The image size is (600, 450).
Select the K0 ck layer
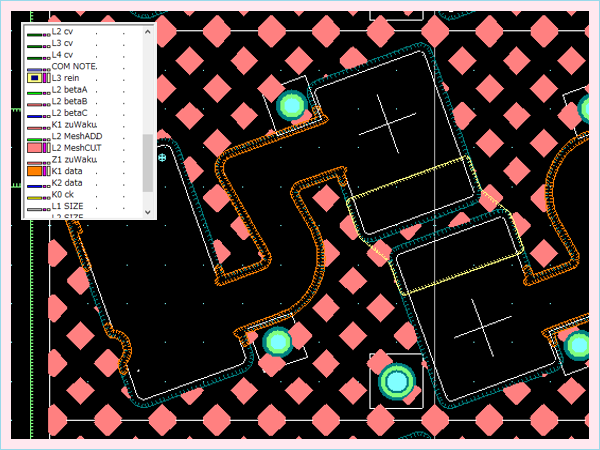tap(63, 195)
